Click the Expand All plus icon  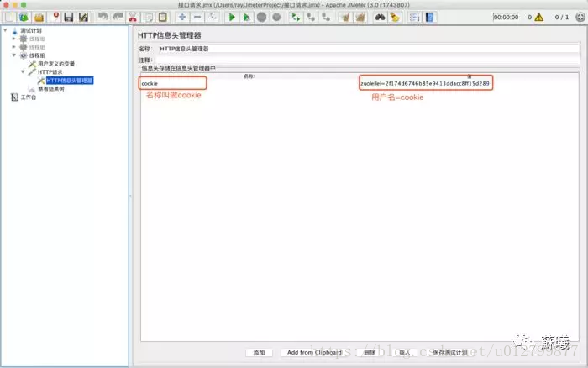point(182,18)
